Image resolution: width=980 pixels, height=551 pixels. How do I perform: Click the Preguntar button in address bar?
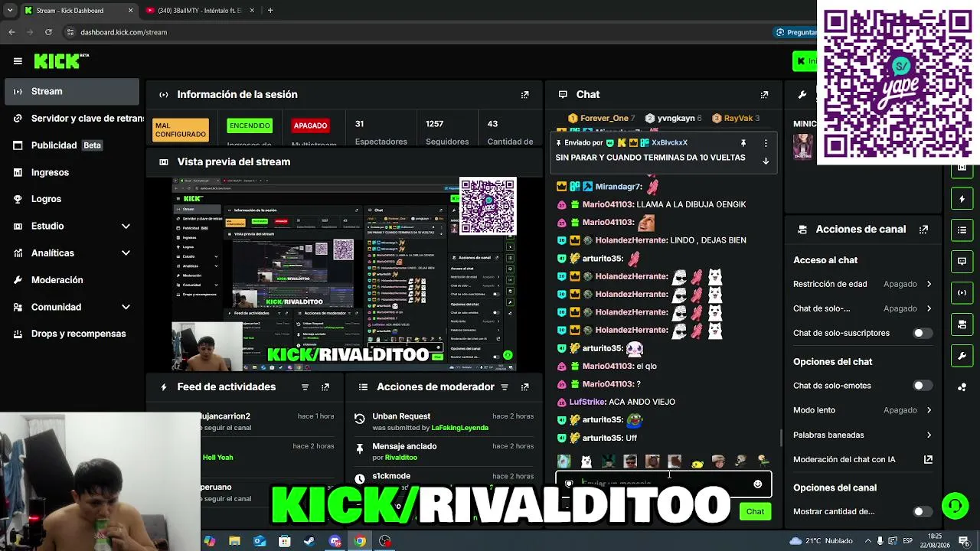click(x=796, y=32)
